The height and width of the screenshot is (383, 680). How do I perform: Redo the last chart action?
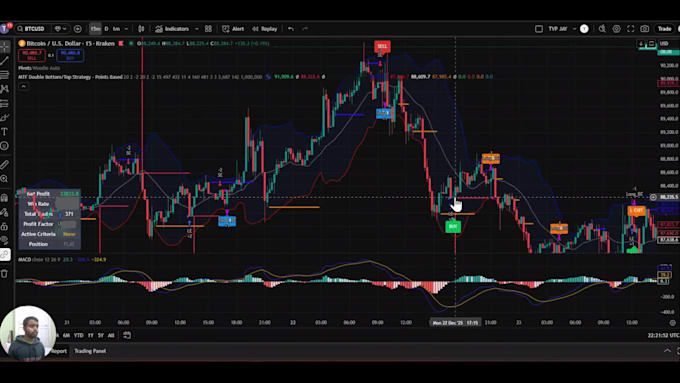tap(305, 29)
